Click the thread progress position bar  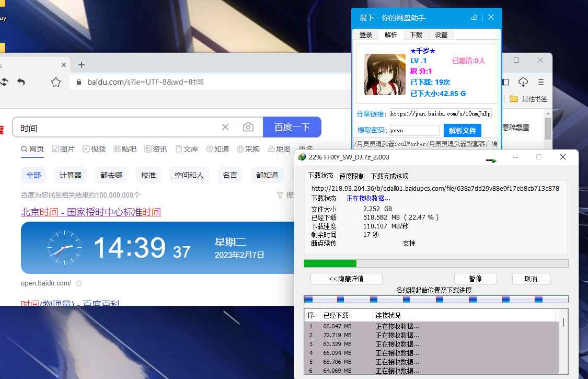[436, 299]
